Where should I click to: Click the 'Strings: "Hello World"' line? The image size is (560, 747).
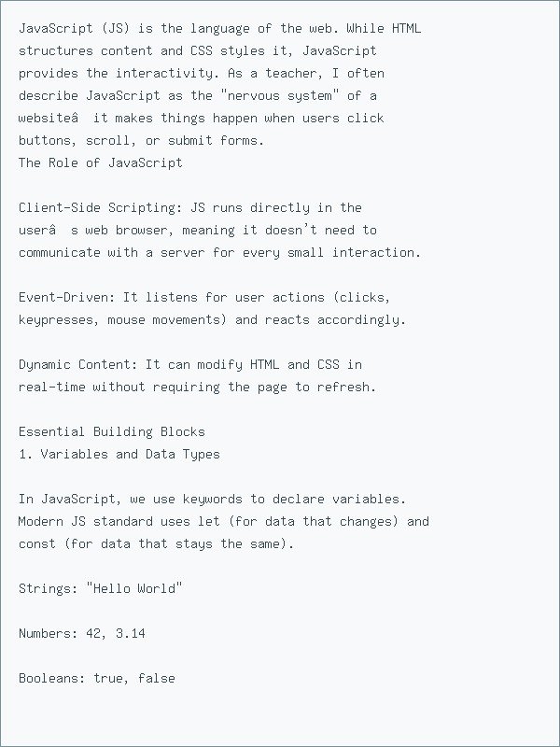pos(101,588)
